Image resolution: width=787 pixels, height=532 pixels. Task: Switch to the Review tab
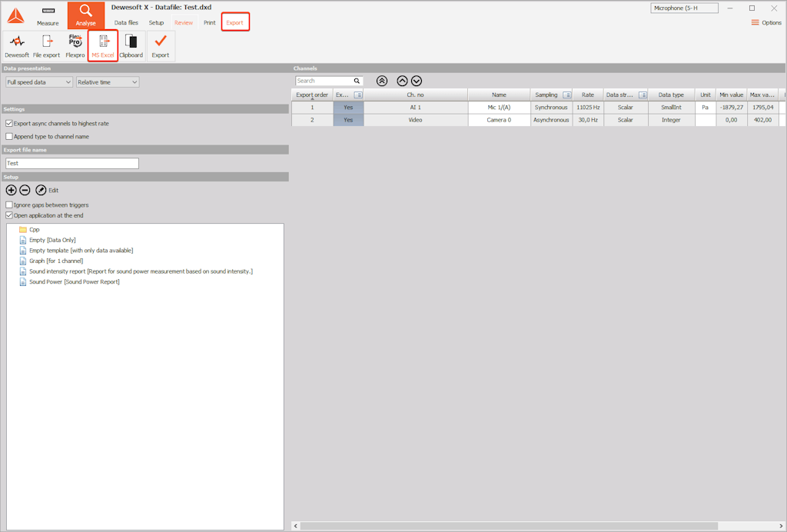[x=184, y=22]
